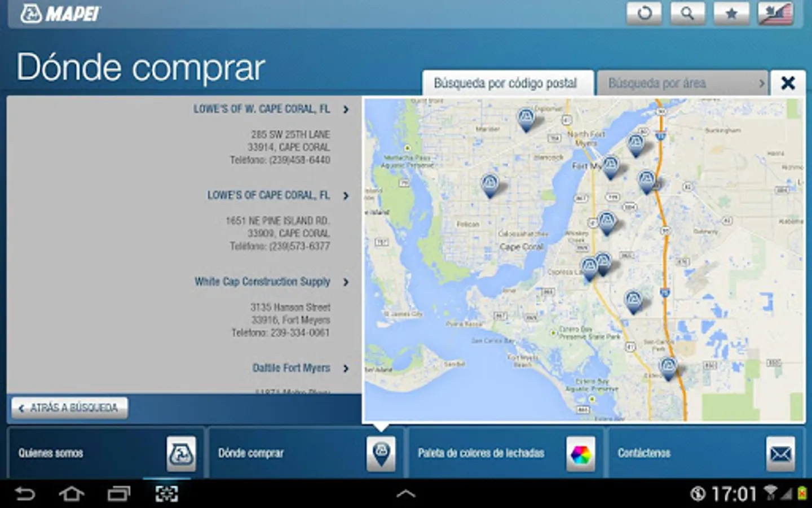Click the Cape Coral label on map
Viewport: 812px width, 508px height.
pos(521,247)
